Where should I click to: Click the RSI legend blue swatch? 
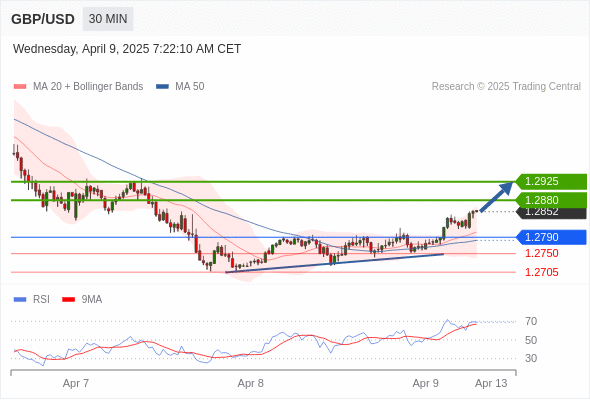(20, 300)
